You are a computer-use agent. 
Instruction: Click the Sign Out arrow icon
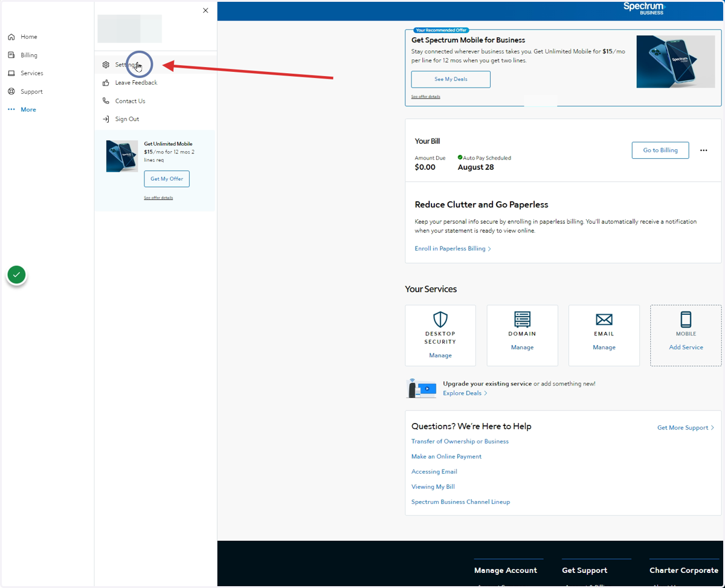(106, 119)
